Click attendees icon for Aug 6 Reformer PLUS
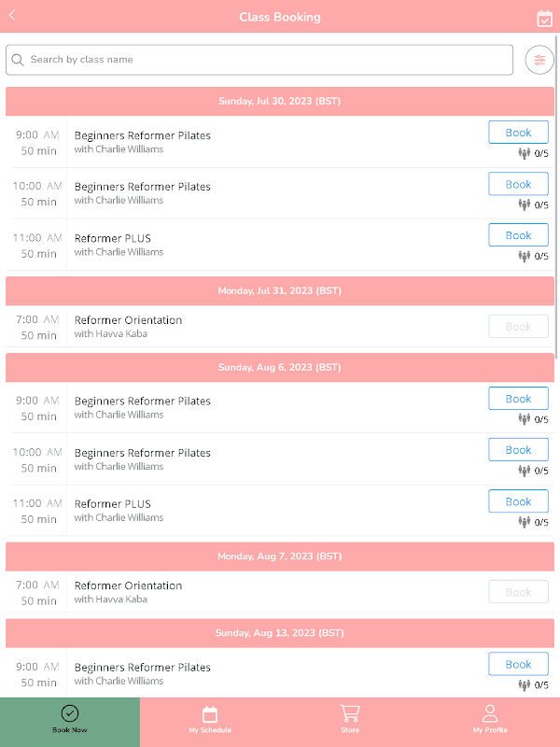 (x=525, y=522)
